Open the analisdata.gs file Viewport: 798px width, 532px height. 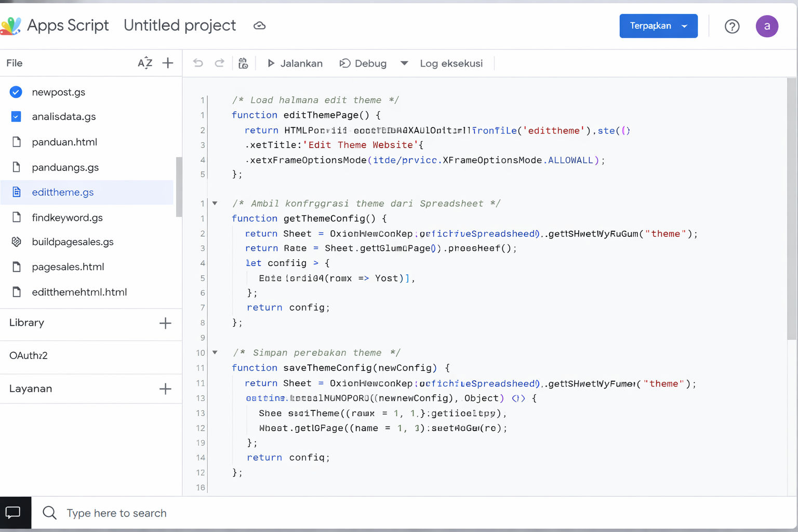[x=64, y=116]
